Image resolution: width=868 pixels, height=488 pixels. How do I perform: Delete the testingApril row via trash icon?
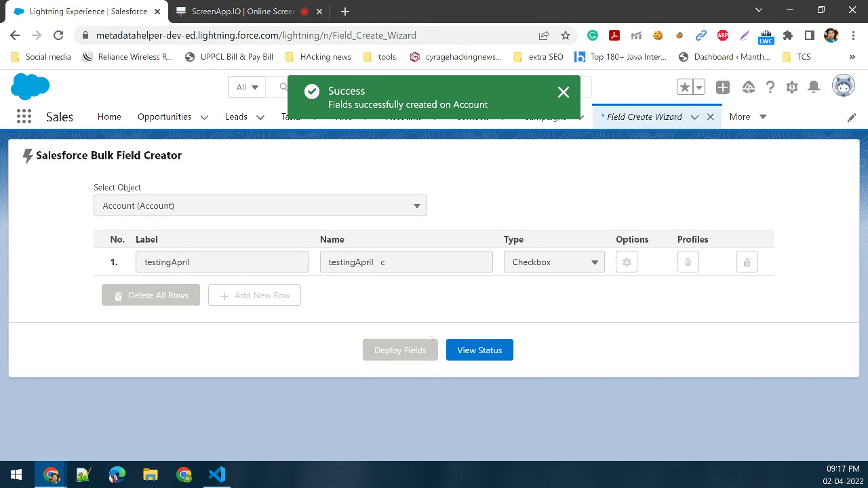(746, 261)
